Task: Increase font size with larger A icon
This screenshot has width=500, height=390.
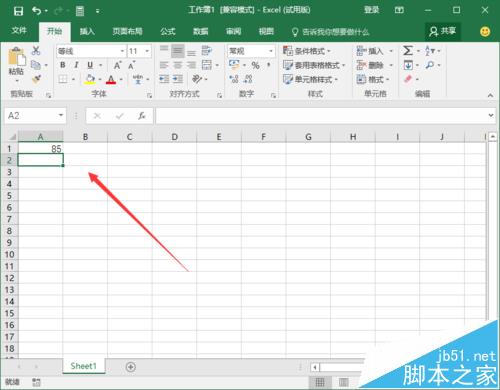Action: 117,65
